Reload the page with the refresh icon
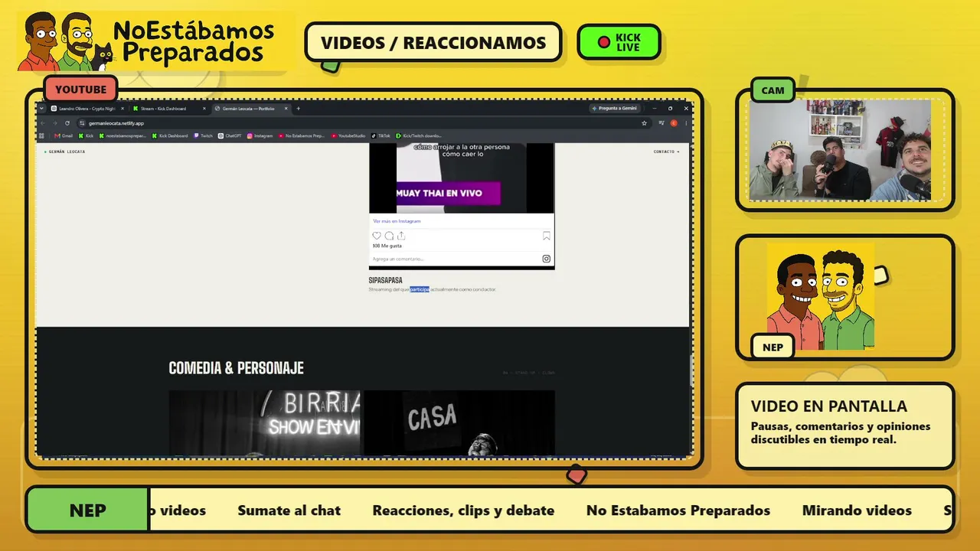Image resolution: width=980 pixels, height=551 pixels. tap(67, 122)
